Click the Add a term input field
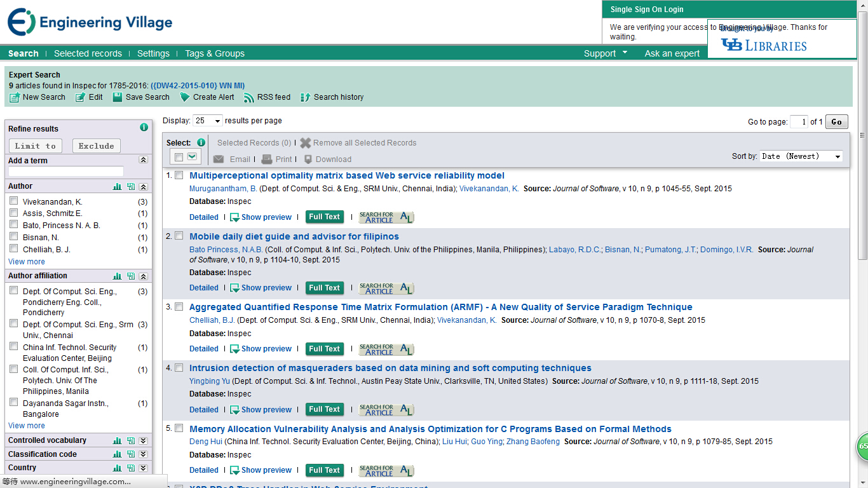The width and height of the screenshot is (868, 488). coord(66,172)
